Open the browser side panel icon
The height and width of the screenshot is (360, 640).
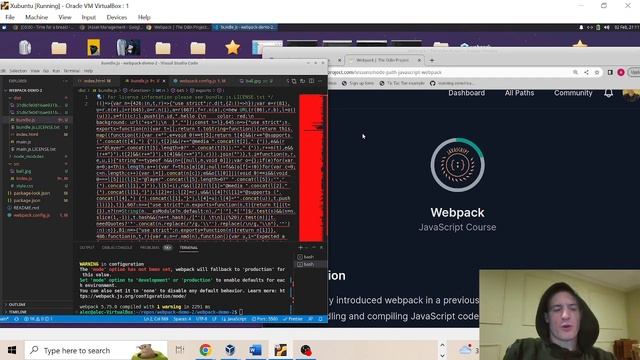[x=610, y=72]
